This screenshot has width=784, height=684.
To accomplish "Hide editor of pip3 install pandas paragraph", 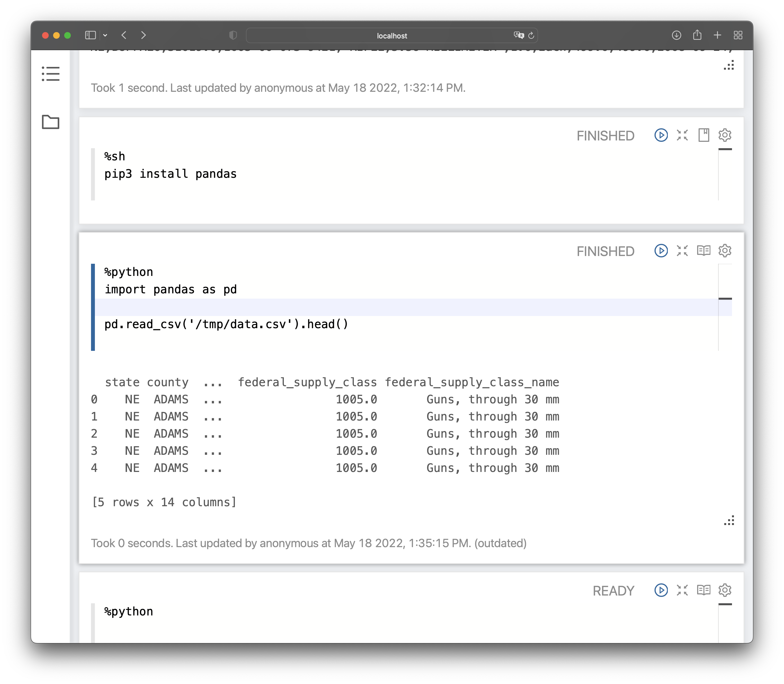I will point(682,135).
